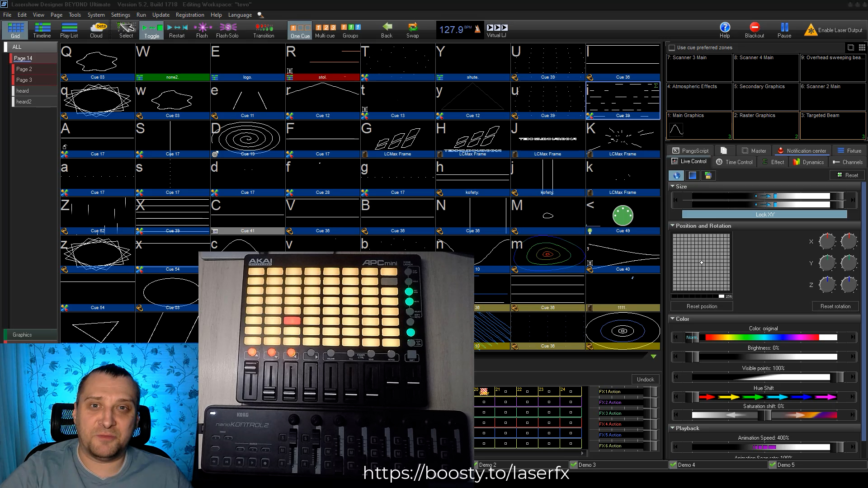Click the search magnifier in menu bar
Screen dimensions: 868x488
click(260, 15)
